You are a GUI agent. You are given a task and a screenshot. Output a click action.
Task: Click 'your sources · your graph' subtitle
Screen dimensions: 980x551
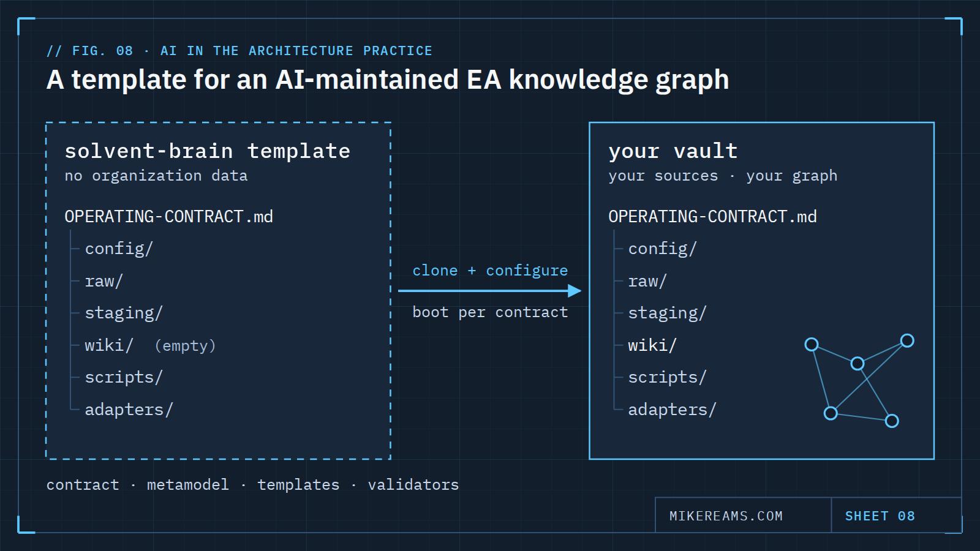point(723,176)
